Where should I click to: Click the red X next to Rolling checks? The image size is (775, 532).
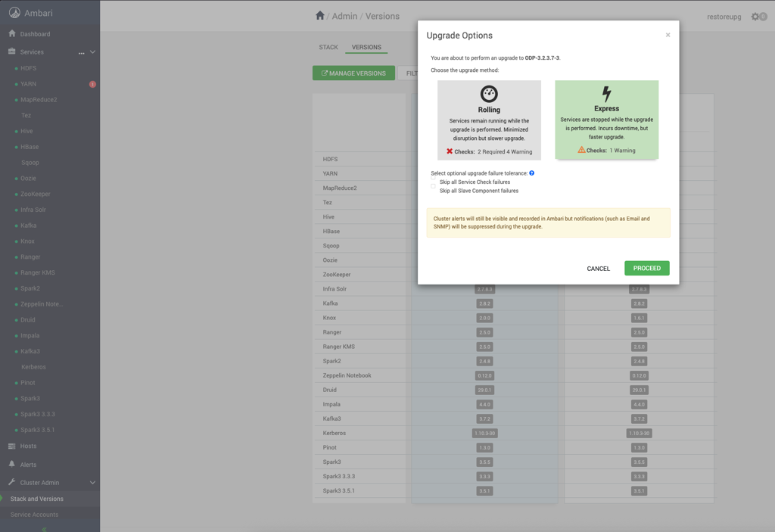pos(450,151)
